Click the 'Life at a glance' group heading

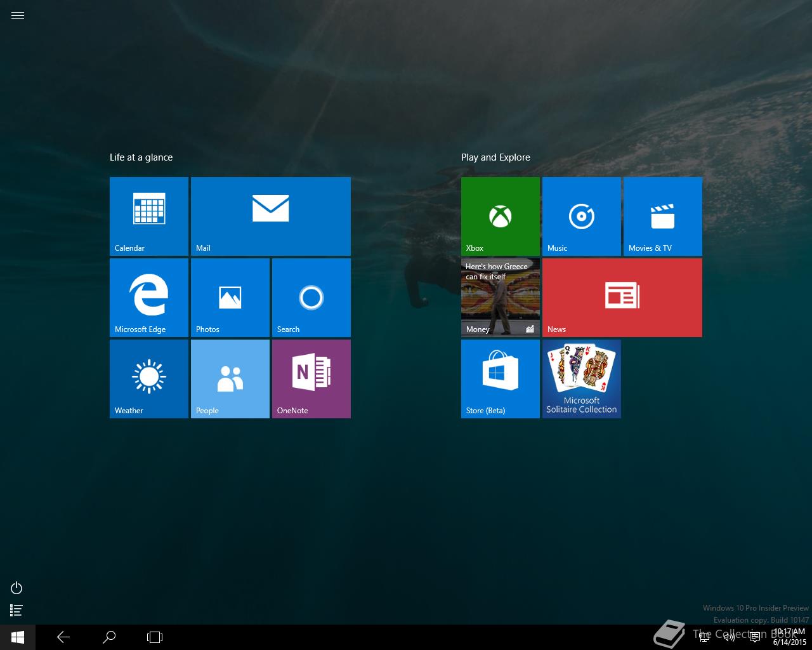pos(141,157)
